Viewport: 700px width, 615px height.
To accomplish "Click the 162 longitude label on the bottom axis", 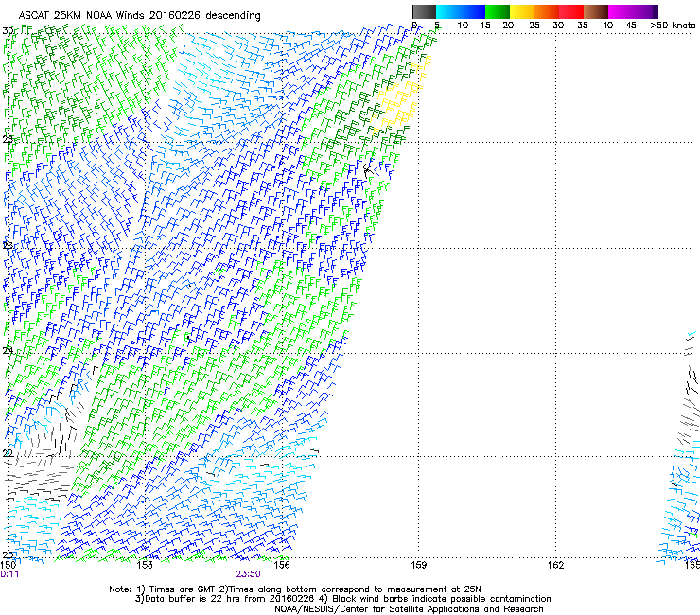I will click(556, 565).
